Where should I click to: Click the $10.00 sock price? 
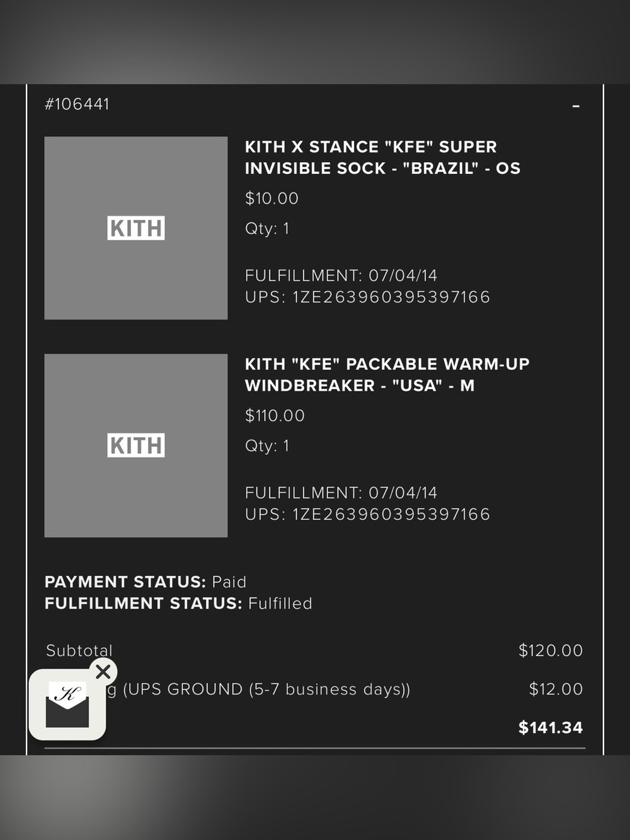(272, 198)
